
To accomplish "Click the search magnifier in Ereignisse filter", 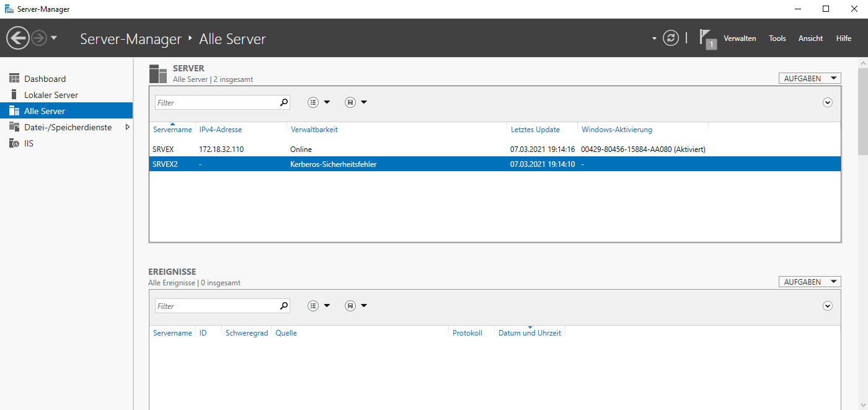I will pos(284,306).
